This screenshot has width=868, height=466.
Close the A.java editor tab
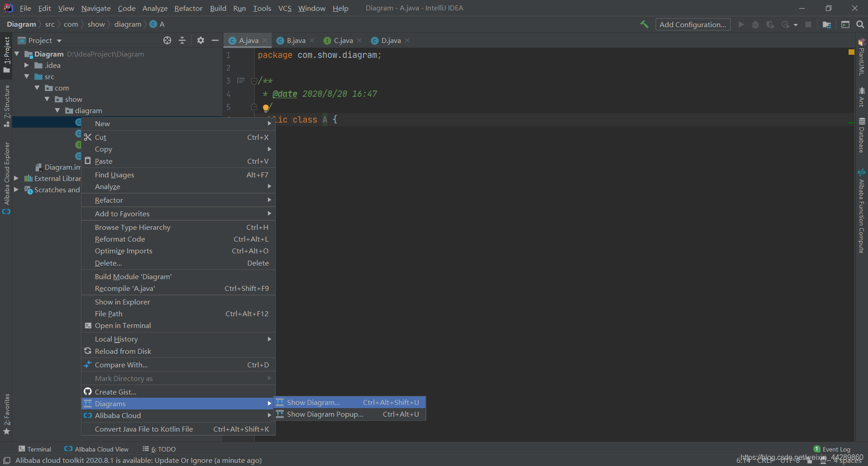265,40
